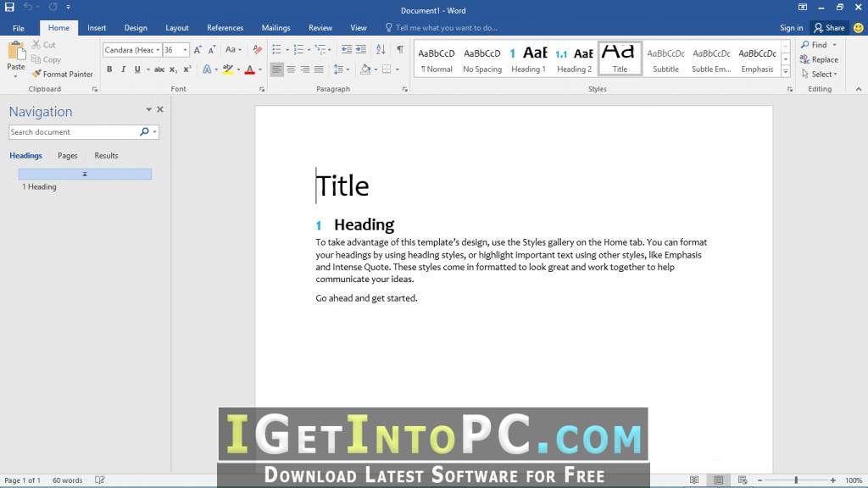Close the Navigation pane
Screen dimensions: 868x488
click(160, 109)
